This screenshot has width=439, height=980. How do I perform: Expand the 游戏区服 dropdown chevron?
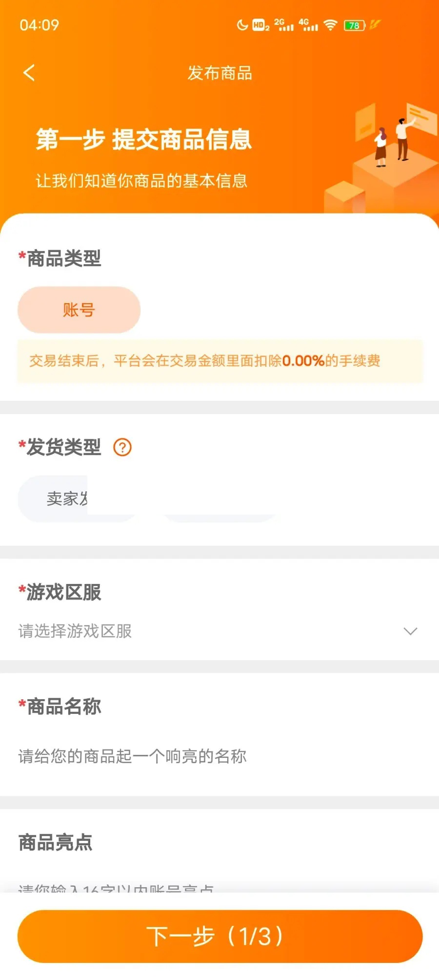pyautogui.click(x=410, y=631)
